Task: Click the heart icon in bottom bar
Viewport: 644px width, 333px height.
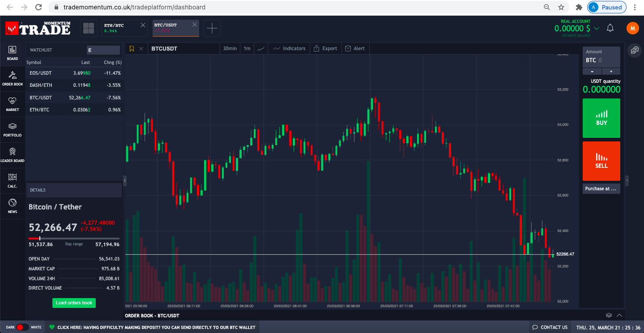Action: pyautogui.click(x=51, y=327)
